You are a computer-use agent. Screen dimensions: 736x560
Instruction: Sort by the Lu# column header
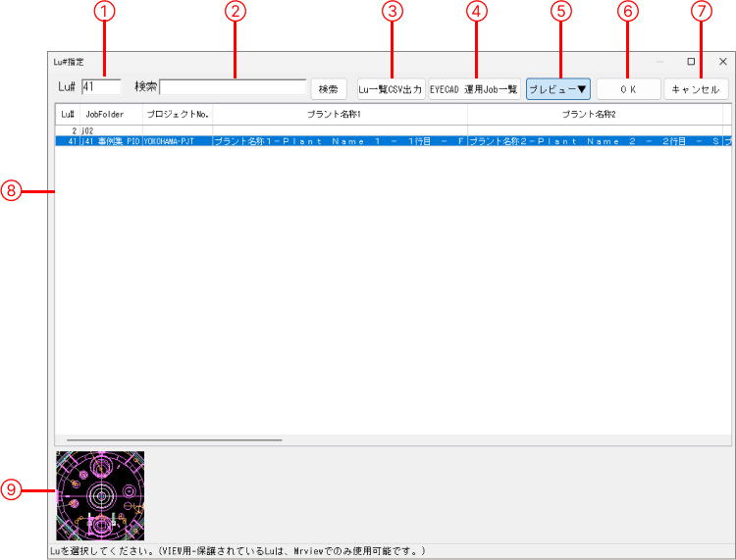[68, 115]
